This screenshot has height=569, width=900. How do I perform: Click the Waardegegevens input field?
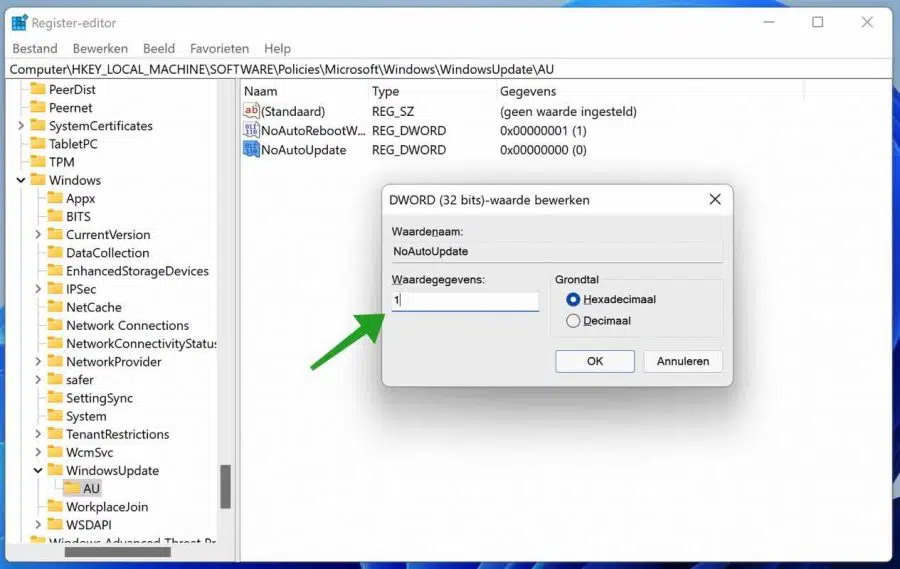click(465, 300)
